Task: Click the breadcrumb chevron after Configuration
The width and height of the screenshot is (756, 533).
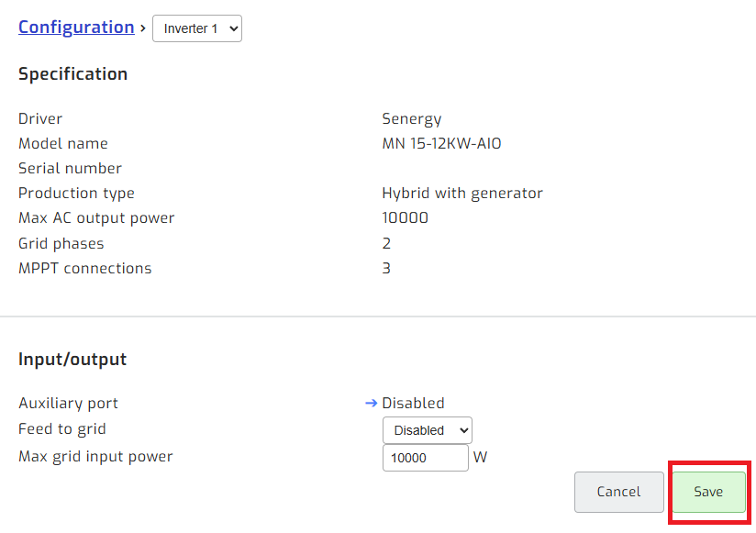Action: point(144,28)
